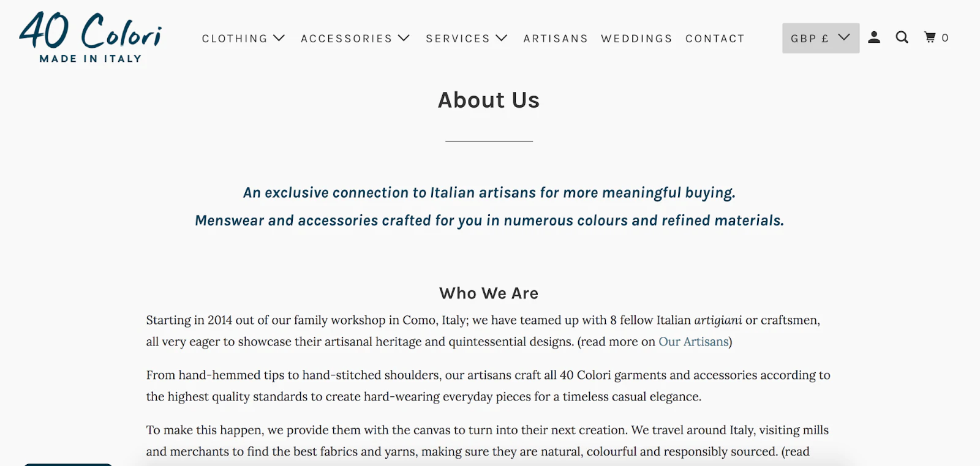Click the Services menu label
This screenshot has width=980, height=466.
tap(458, 39)
